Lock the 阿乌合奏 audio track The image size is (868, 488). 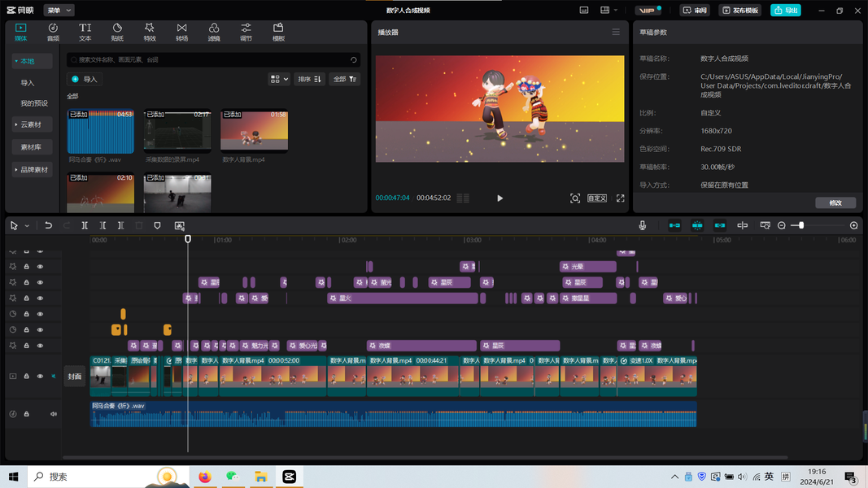[x=26, y=414]
